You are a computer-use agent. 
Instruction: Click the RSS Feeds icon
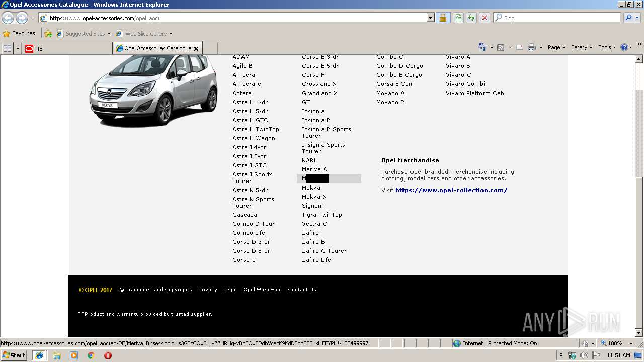[x=501, y=47]
